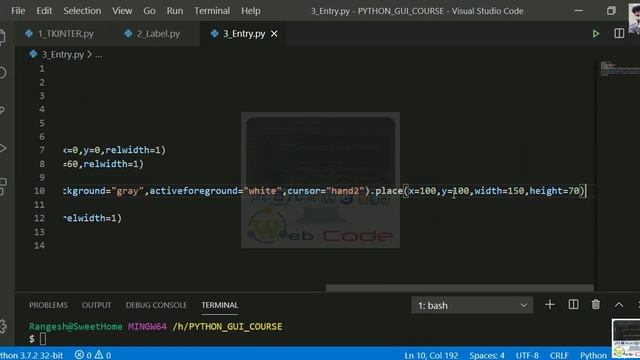Screen dimensions: 640x360
Task: Switch to the 1_TKINTER.py tab
Action: pos(60,33)
